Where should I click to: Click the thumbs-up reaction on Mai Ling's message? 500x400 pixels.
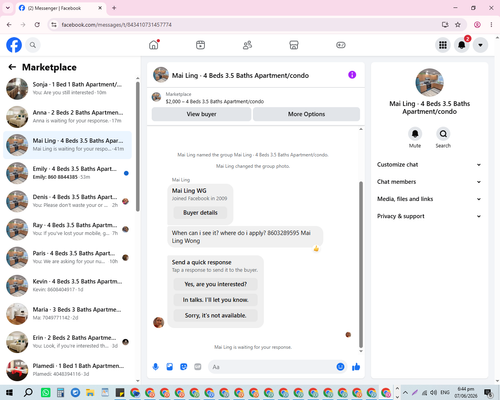[316, 248]
